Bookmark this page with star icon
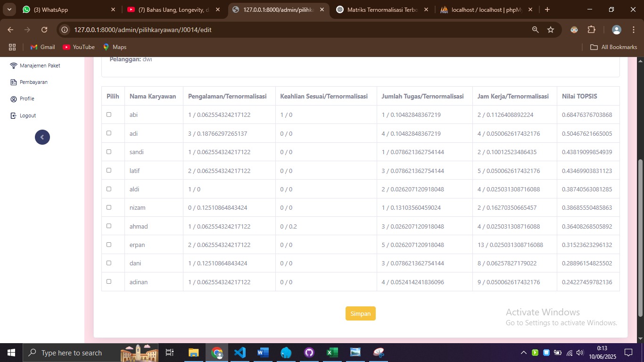 pos(550,30)
